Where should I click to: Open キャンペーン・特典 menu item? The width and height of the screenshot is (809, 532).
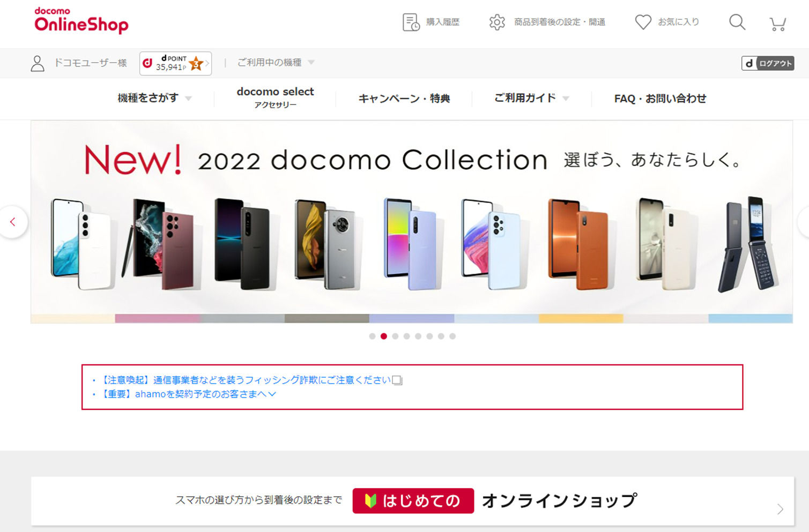(x=404, y=99)
